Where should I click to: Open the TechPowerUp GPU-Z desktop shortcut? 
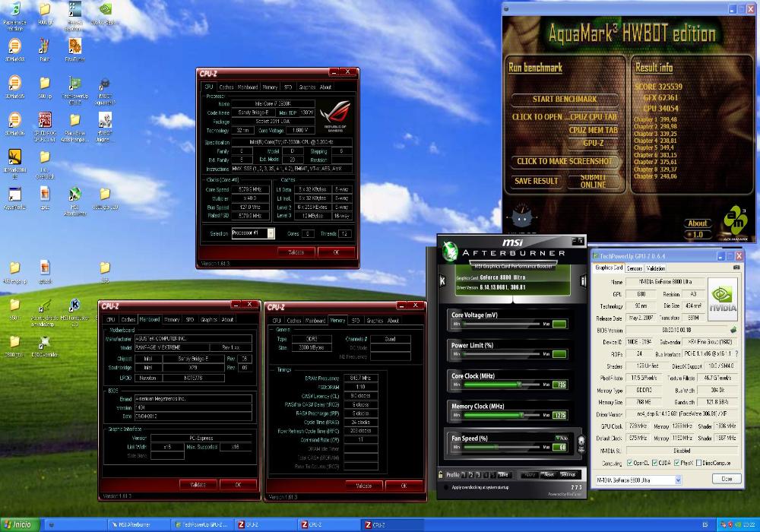pos(74,90)
